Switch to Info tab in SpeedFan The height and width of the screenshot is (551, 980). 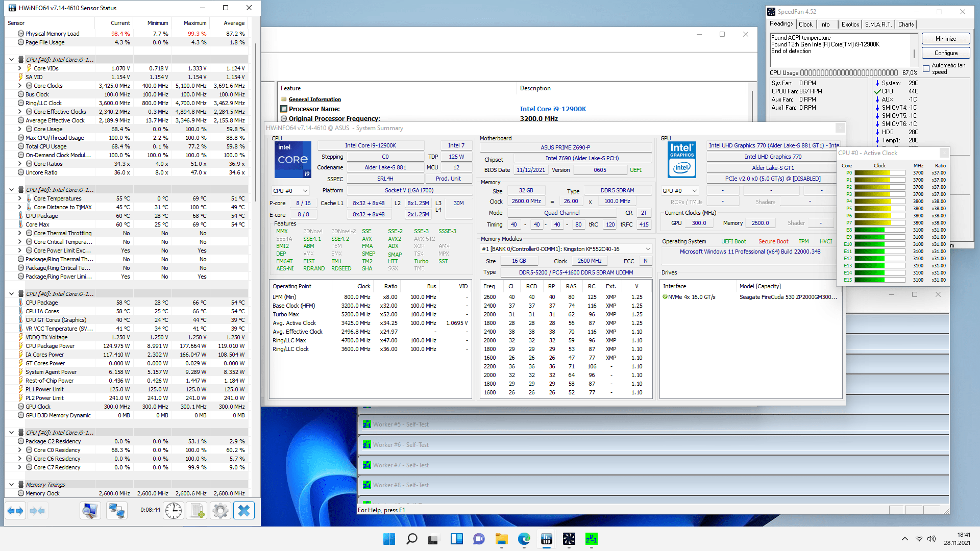(825, 24)
